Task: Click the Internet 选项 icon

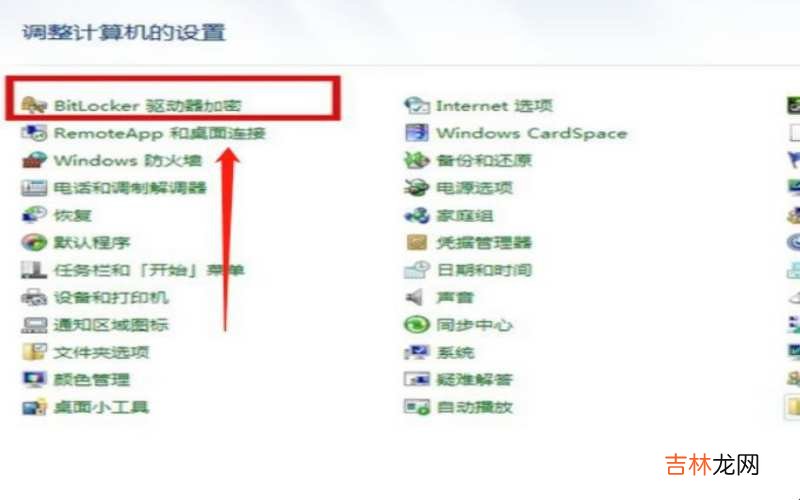Action: point(417,106)
